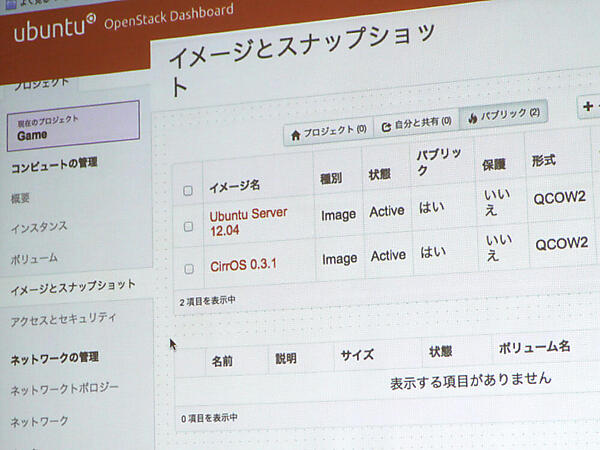Open current project Game selector
This screenshot has height=450, width=600.
73,126
